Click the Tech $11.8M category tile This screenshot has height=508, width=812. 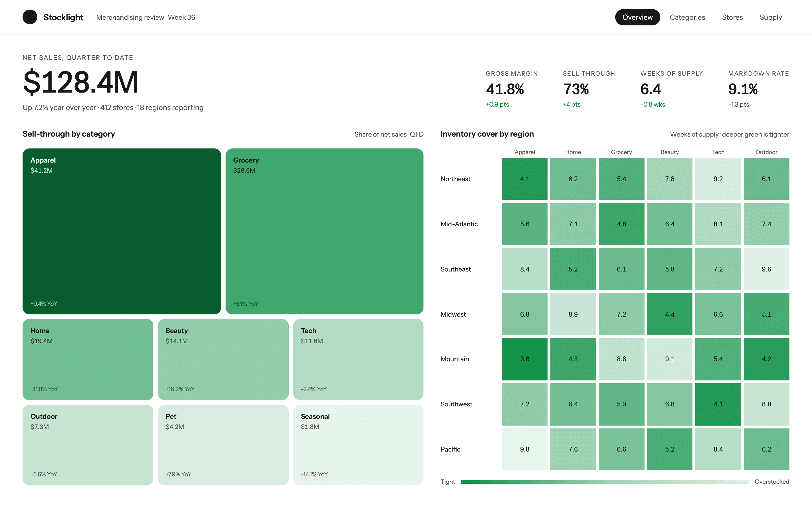(x=358, y=359)
